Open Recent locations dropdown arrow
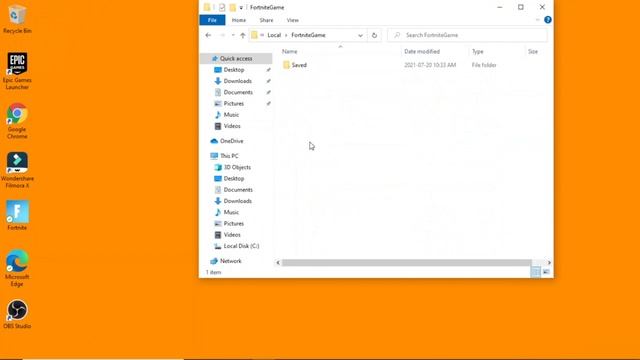 tap(233, 35)
